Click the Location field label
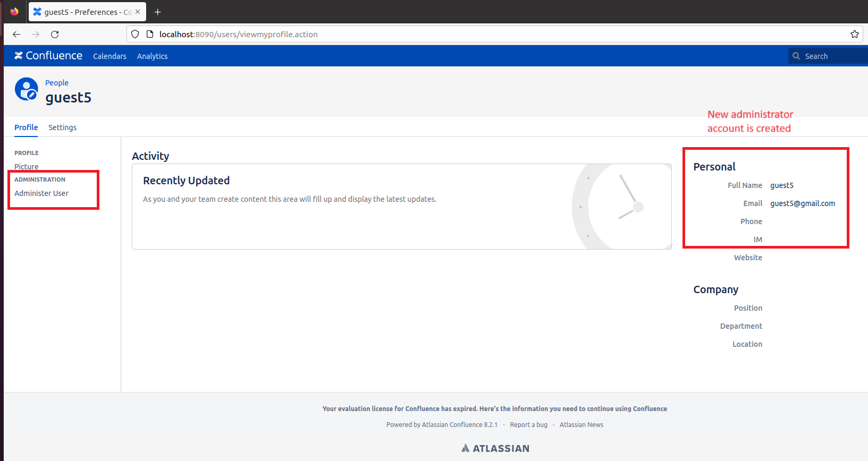Viewport: 868px width, 461px height. pyautogui.click(x=747, y=344)
